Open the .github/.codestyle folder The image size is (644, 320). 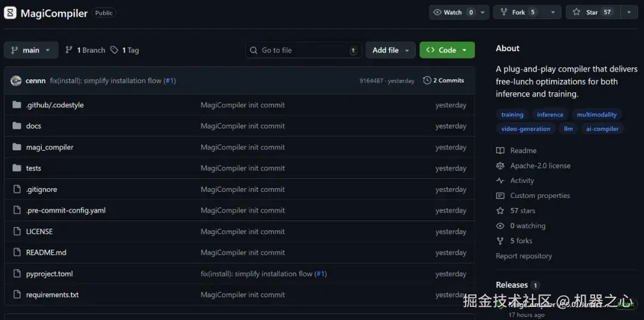(x=55, y=105)
